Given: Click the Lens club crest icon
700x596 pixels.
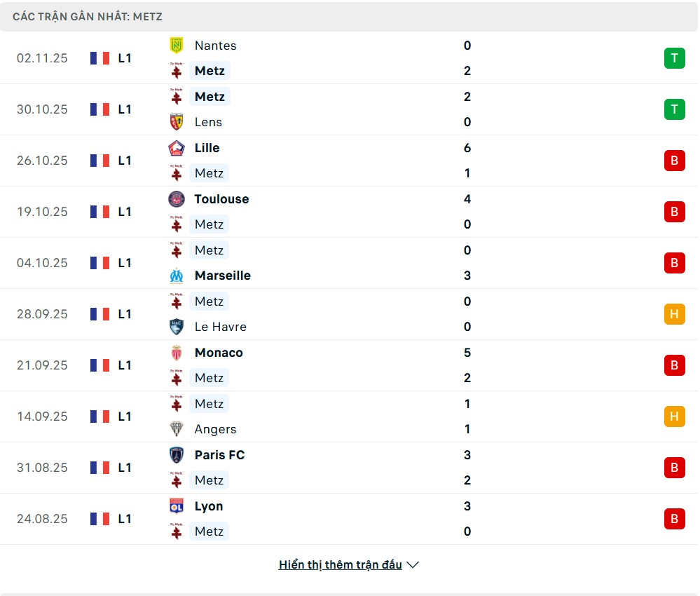Looking at the screenshot, I should tap(177, 122).
